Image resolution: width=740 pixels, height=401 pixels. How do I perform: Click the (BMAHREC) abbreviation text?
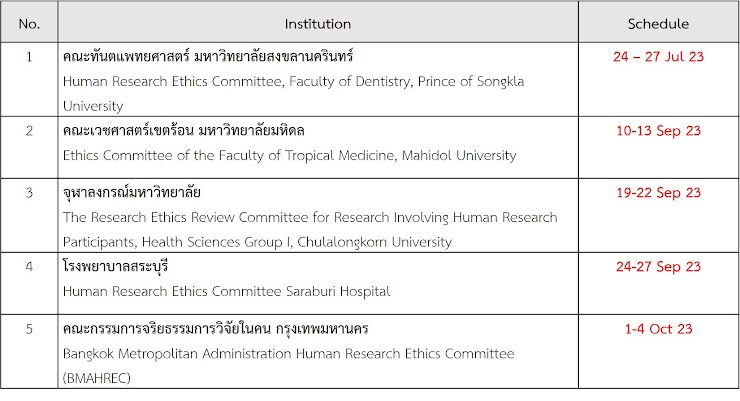tap(97, 378)
